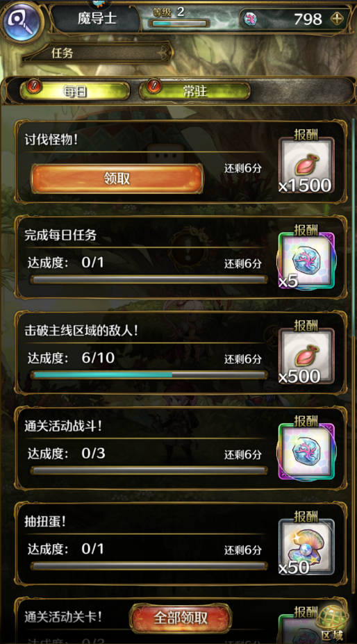Open the 完成每日任务 mission entry
This screenshot has height=644, width=357.
[181, 257]
